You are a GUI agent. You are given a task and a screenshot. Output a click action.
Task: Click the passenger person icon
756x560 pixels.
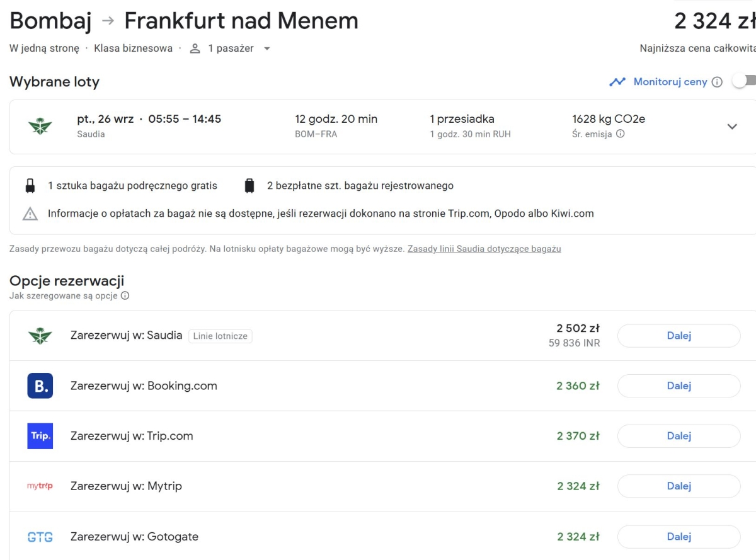tap(195, 49)
